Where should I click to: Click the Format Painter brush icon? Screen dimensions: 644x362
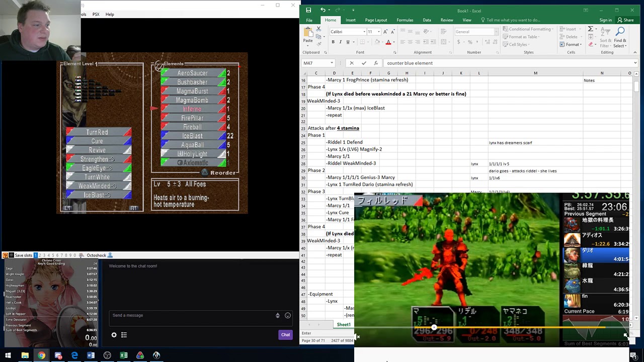pyautogui.click(x=318, y=44)
